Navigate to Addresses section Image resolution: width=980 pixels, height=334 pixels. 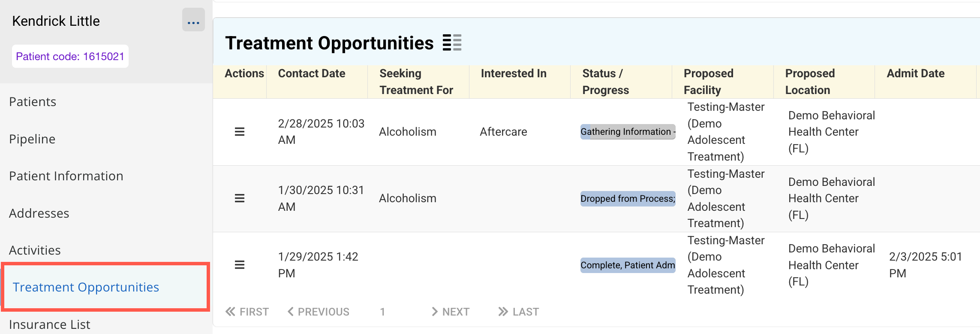coord(39,213)
